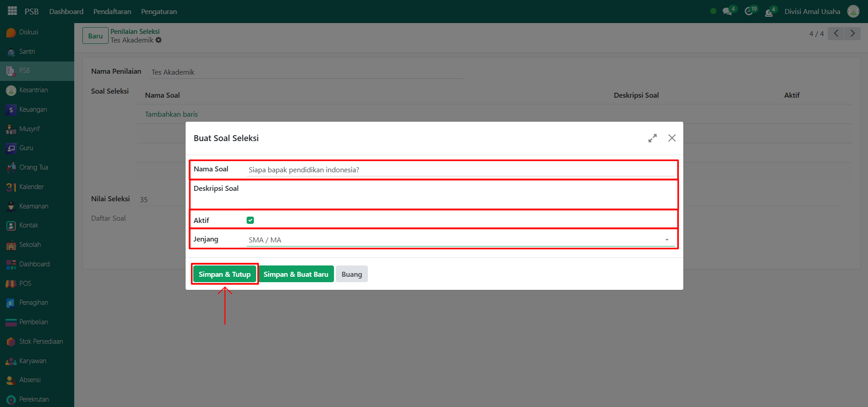
Task: Open the apps grid menu icon
Action: pyautogui.click(x=12, y=11)
